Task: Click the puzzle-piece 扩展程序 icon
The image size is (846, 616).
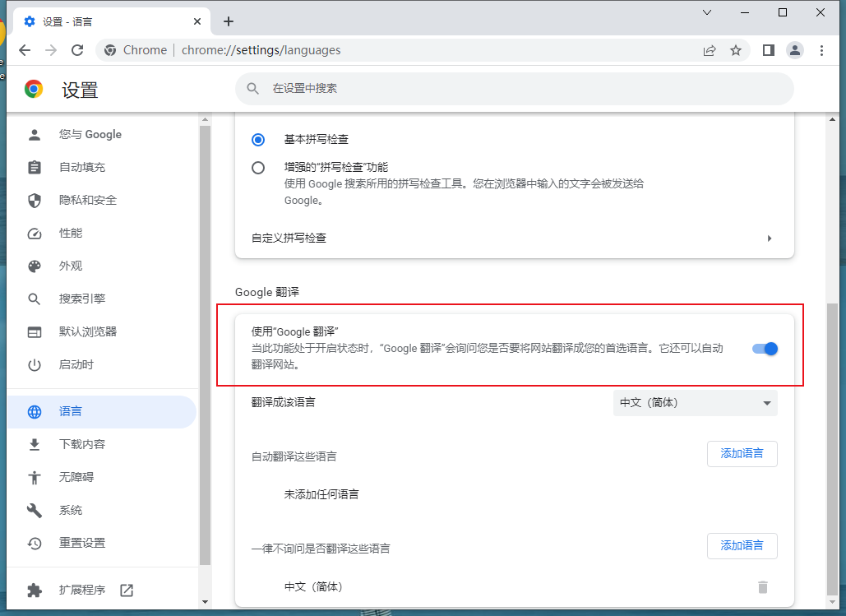Action: click(35, 590)
